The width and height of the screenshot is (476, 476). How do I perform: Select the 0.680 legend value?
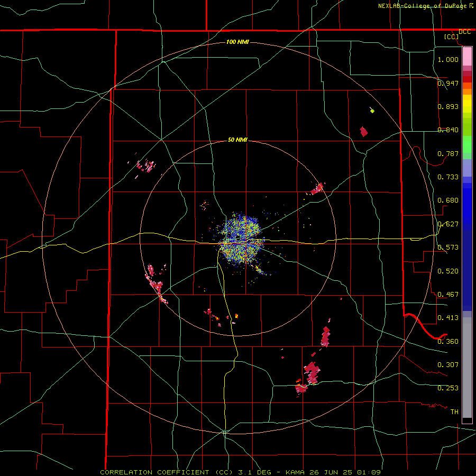[448, 200]
